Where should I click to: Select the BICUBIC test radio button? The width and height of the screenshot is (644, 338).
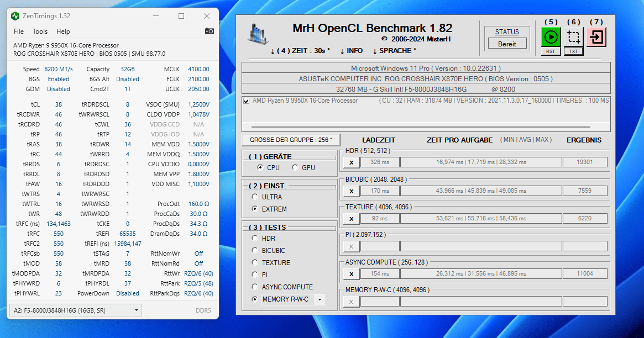[x=255, y=250]
